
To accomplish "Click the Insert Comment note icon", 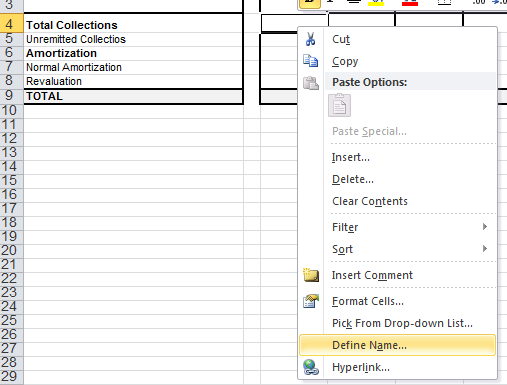I will (x=311, y=275).
